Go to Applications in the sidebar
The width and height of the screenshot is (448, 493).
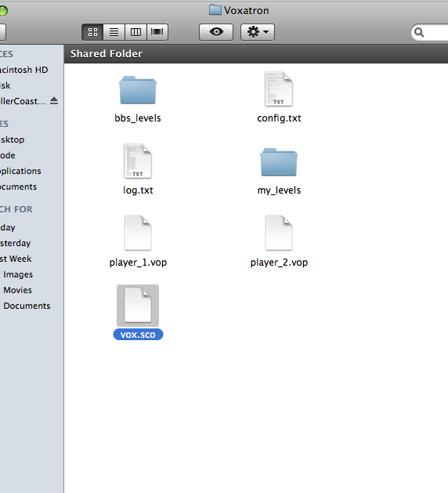click(20, 171)
